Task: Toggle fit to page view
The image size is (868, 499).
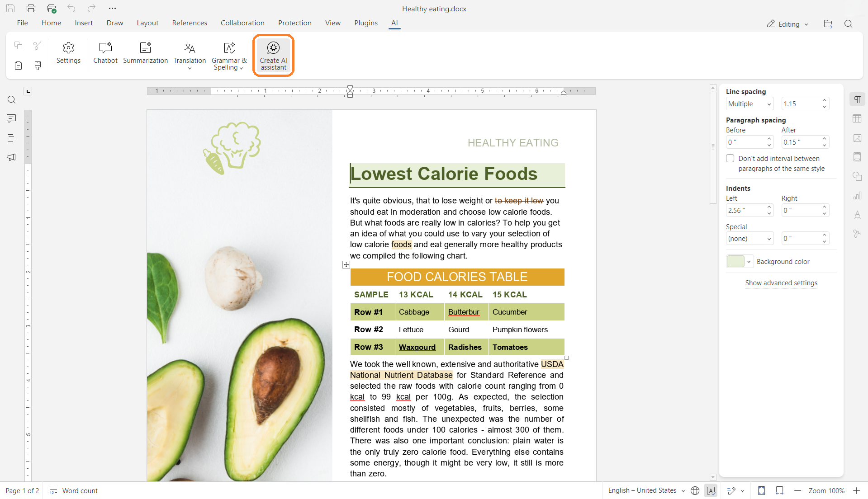Action: [x=761, y=490]
